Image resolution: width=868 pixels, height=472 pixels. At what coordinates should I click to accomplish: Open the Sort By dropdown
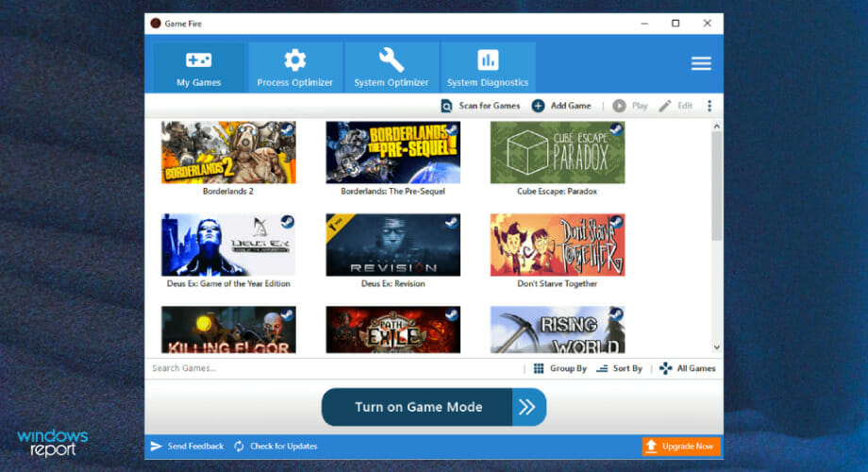619,368
